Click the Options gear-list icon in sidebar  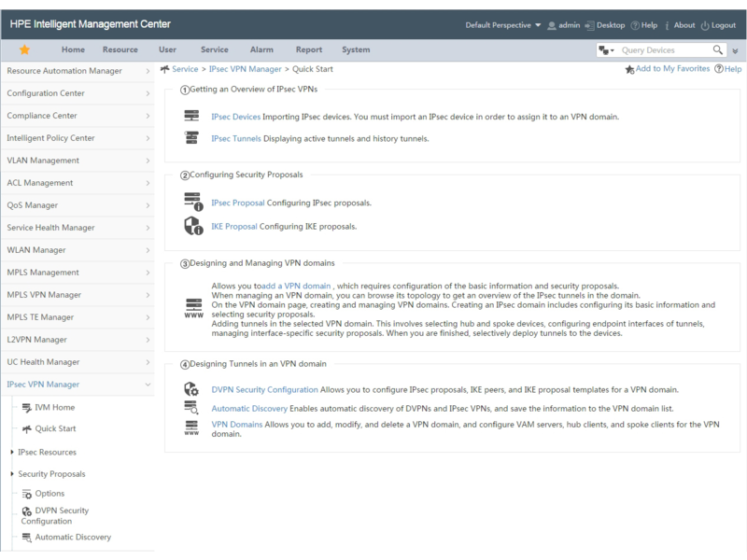[x=27, y=494]
